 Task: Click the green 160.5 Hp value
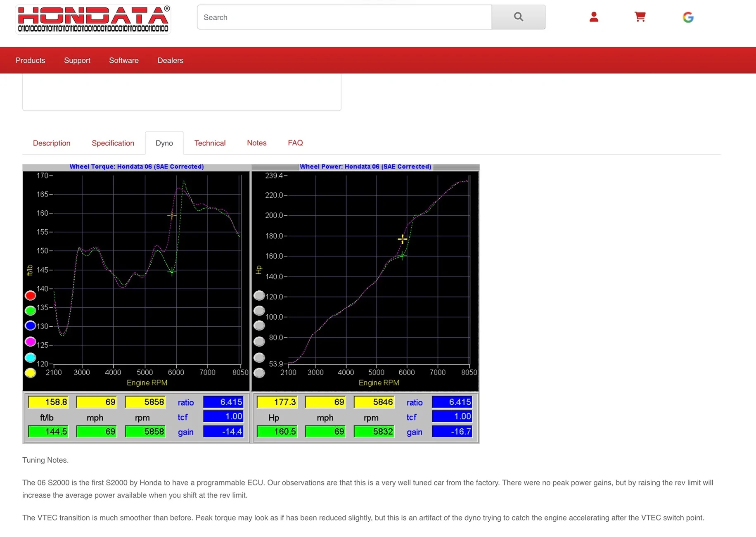pyautogui.click(x=277, y=432)
